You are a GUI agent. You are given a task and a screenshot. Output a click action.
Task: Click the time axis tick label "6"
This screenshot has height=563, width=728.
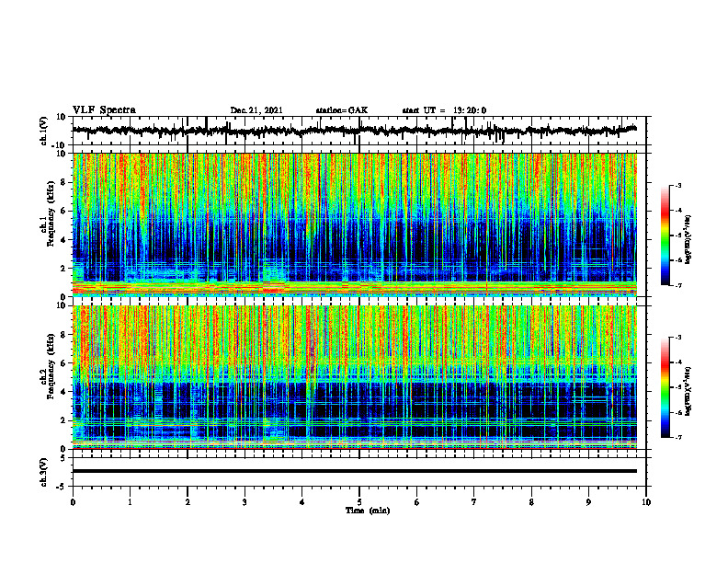(417, 502)
